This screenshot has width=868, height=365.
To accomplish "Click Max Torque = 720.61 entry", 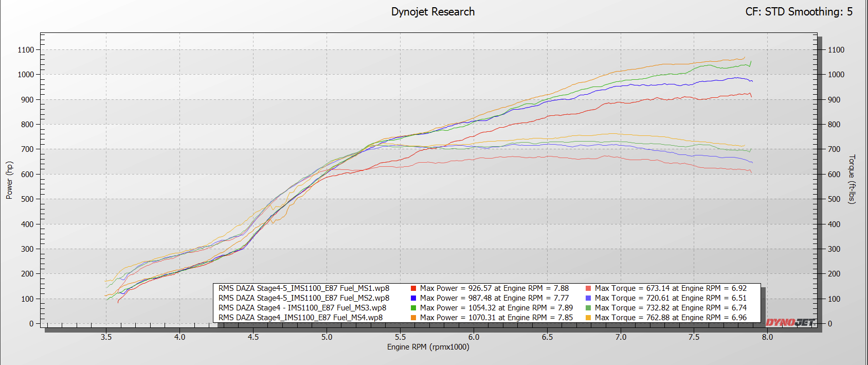I will click(x=671, y=298).
